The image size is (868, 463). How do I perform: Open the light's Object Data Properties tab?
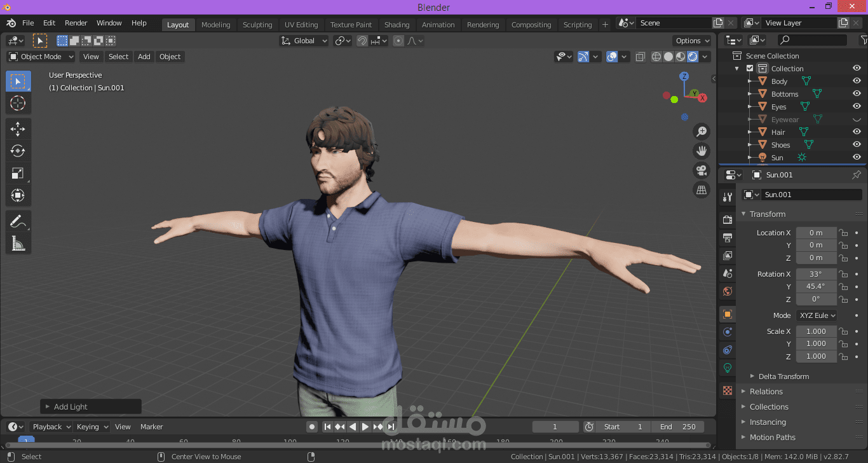[x=727, y=368]
